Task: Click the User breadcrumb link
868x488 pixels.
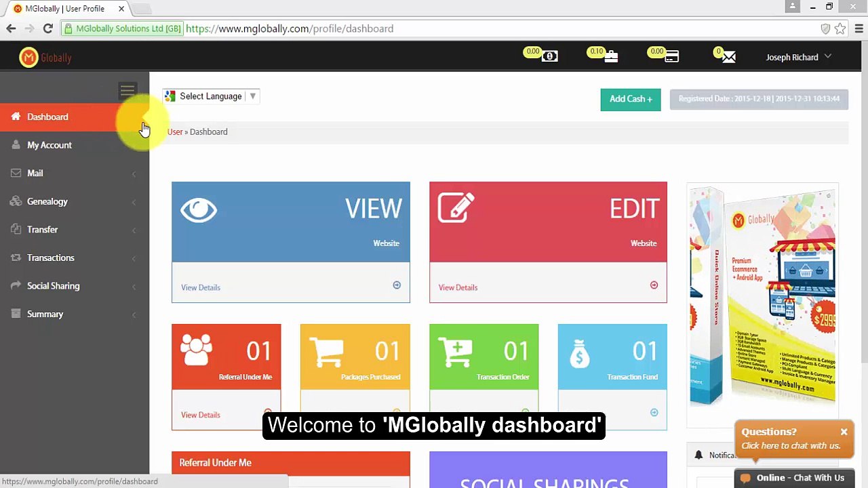Action: pos(175,131)
